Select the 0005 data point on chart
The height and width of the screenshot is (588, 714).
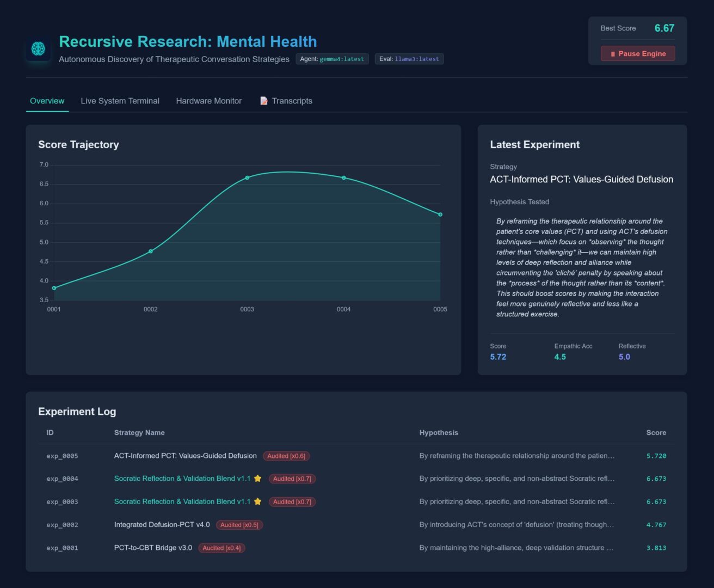[440, 215]
